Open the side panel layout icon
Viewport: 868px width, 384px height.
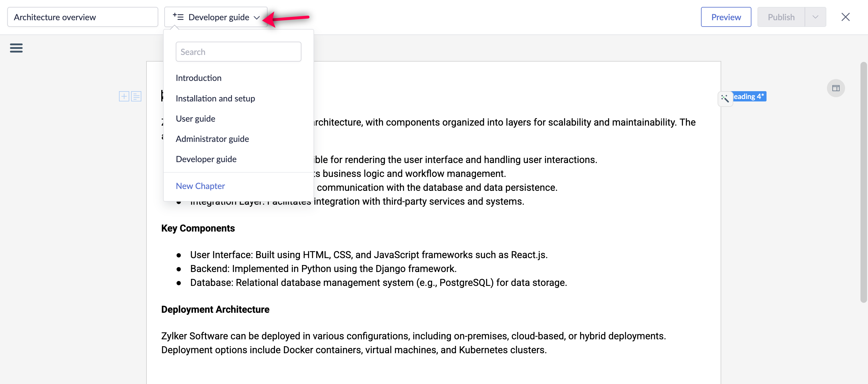pos(836,88)
